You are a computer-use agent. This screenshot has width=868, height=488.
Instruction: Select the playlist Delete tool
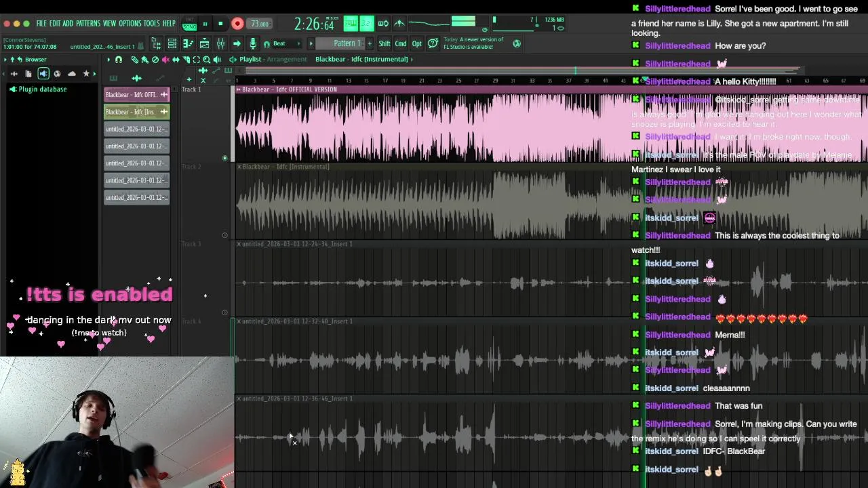pos(155,60)
